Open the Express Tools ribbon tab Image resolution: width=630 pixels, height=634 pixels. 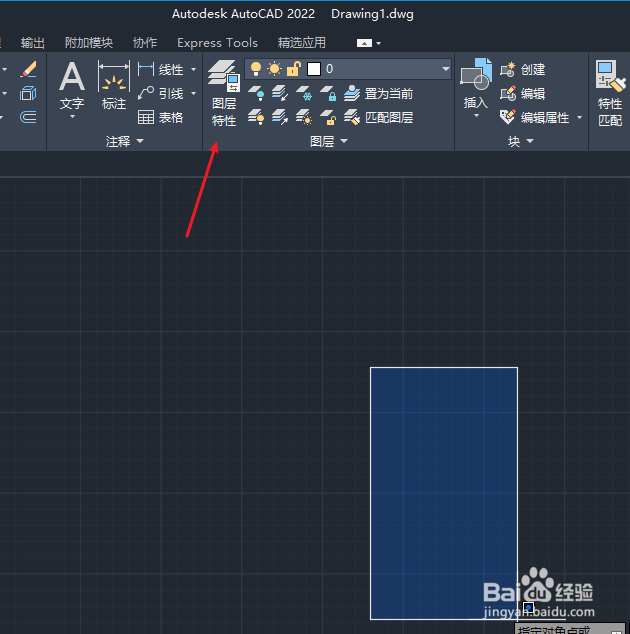pyautogui.click(x=218, y=42)
